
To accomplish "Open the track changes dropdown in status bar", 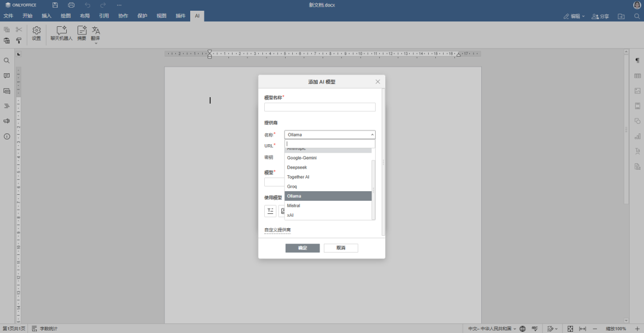I will tap(552, 328).
